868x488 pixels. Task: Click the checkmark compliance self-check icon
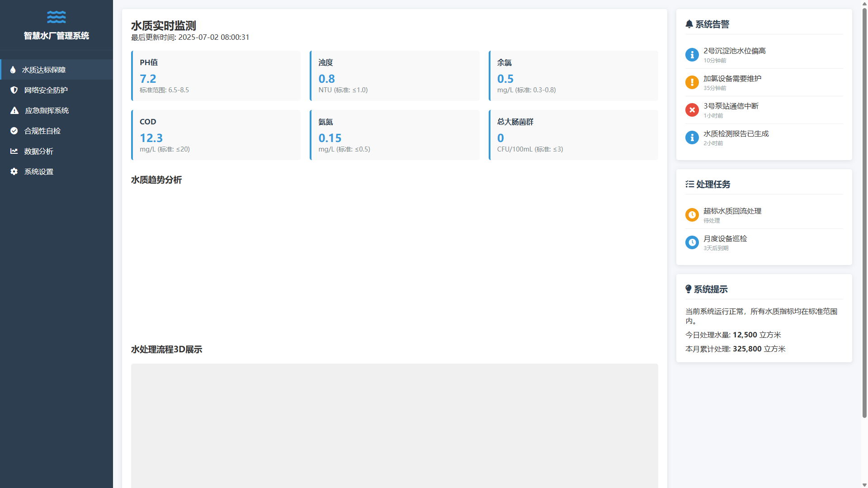point(14,131)
